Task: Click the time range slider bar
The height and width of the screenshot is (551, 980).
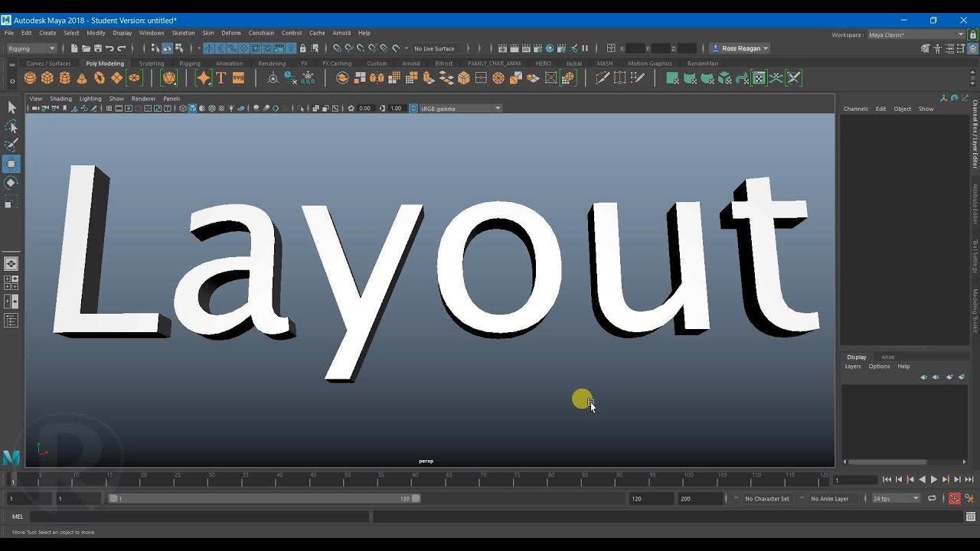Action: pyautogui.click(x=265, y=498)
